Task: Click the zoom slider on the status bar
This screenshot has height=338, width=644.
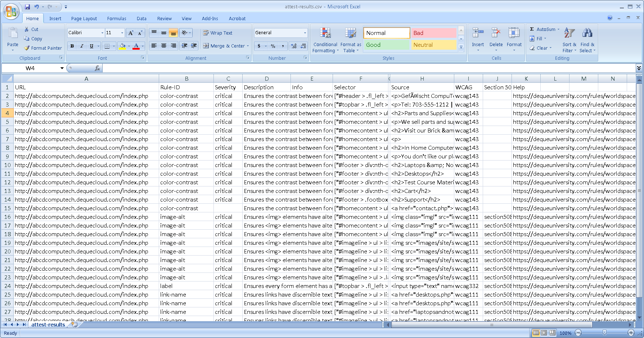Action: (x=604, y=333)
